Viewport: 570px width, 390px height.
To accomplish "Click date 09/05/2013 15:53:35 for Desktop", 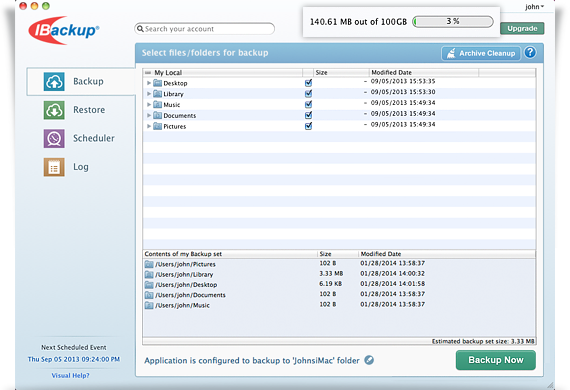I will click(x=403, y=81).
